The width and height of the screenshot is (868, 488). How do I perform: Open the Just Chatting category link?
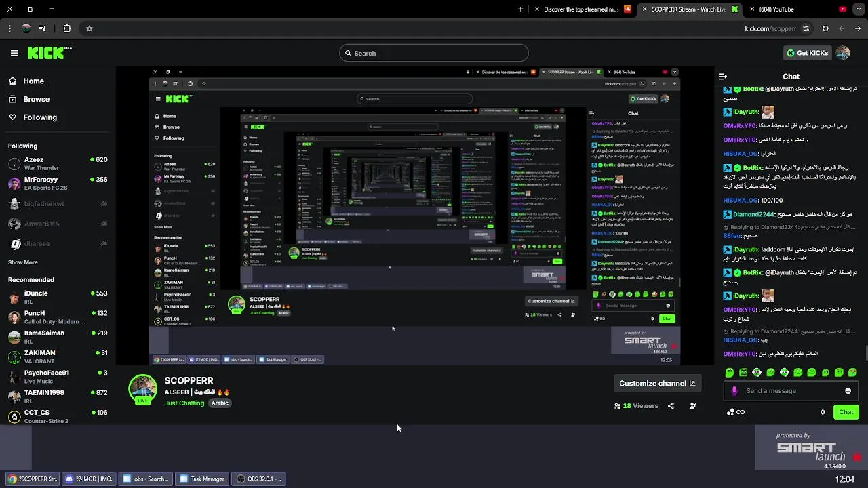[184, 403]
